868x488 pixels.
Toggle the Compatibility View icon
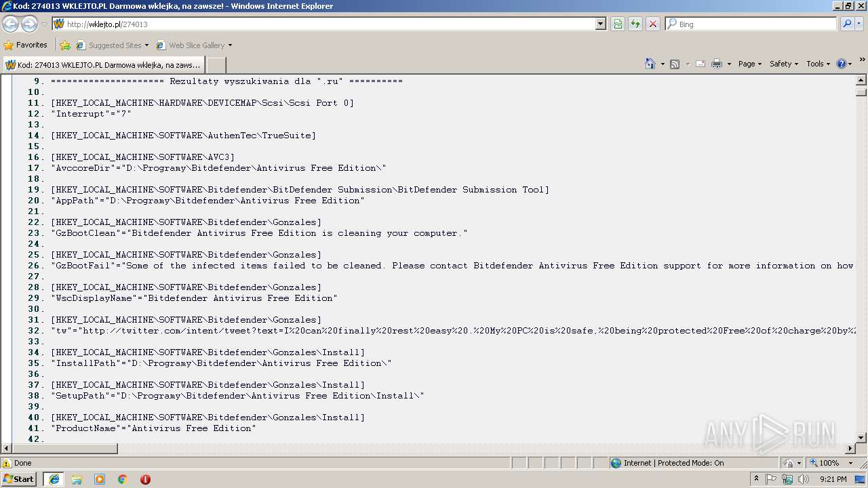click(x=618, y=24)
